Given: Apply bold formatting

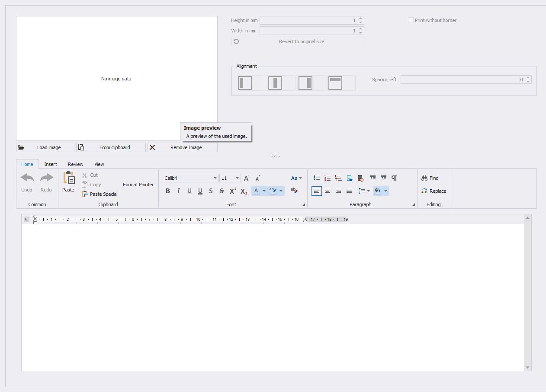Looking at the screenshot, I should [168, 191].
